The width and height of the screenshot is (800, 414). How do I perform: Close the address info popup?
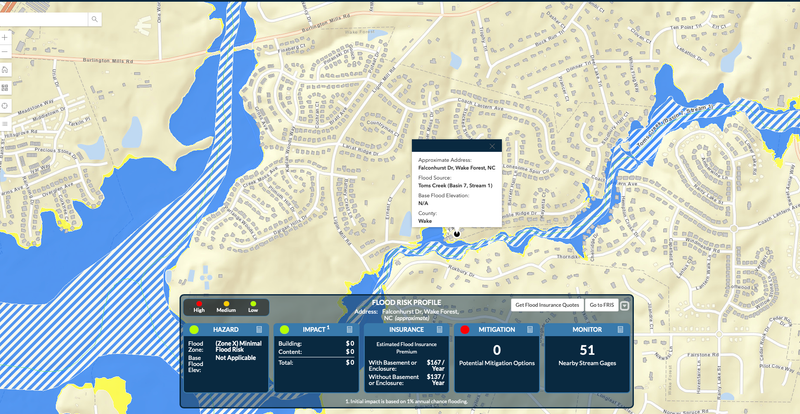click(x=492, y=146)
